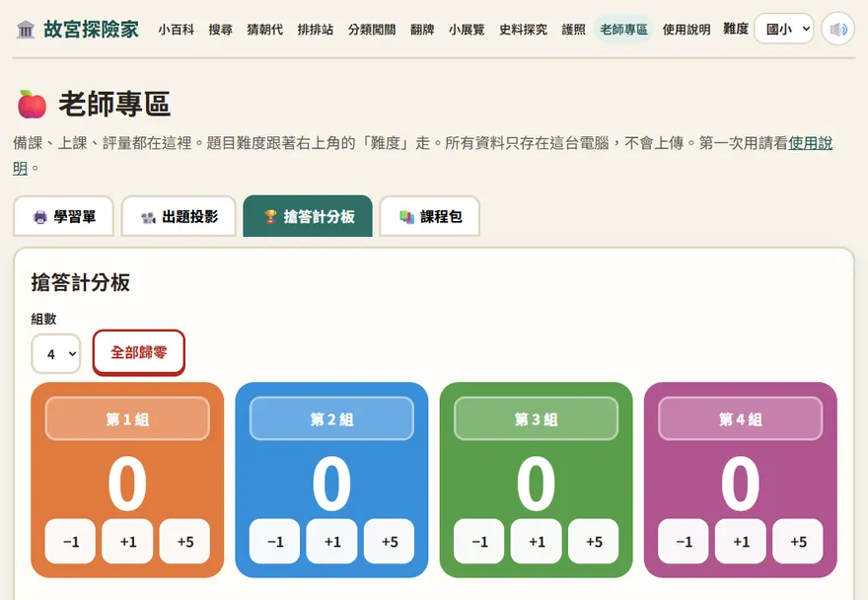Go to 小展覽 in the navigation
Viewport: 868px width, 600px height.
(467, 30)
